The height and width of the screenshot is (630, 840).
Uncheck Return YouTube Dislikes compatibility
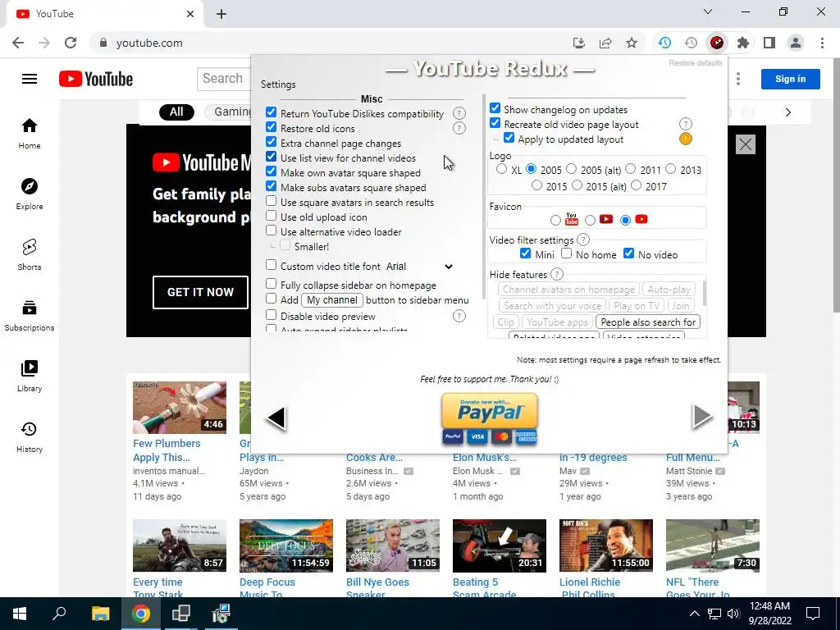pyautogui.click(x=271, y=112)
